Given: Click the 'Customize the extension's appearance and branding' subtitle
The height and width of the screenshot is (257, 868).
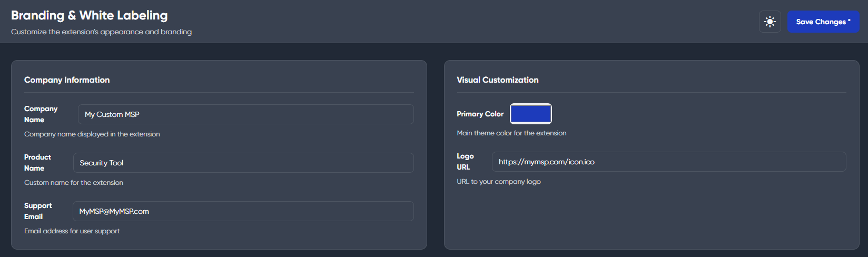Looking at the screenshot, I should [x=101, y=32].
